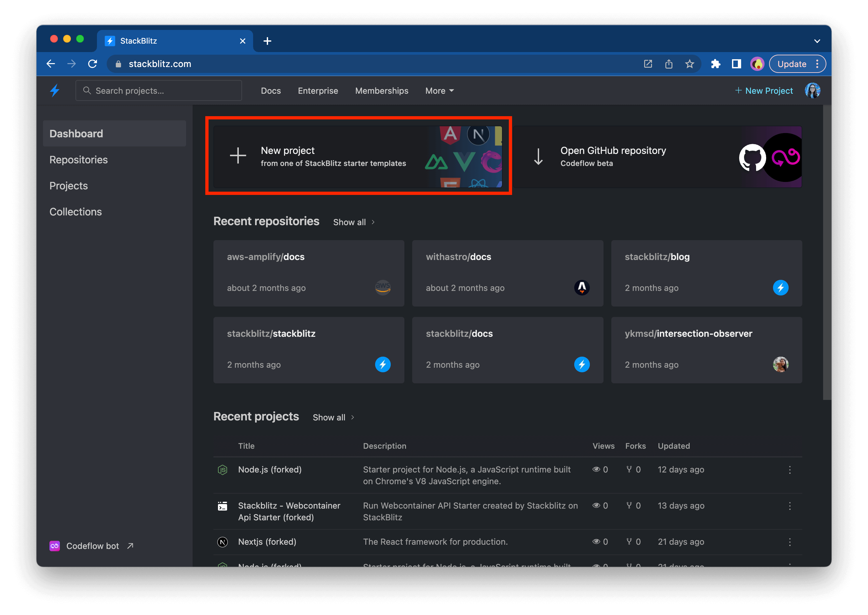Click the StackBlitz lightning logo
868x615 pixels.
click(x=55, y=90)
